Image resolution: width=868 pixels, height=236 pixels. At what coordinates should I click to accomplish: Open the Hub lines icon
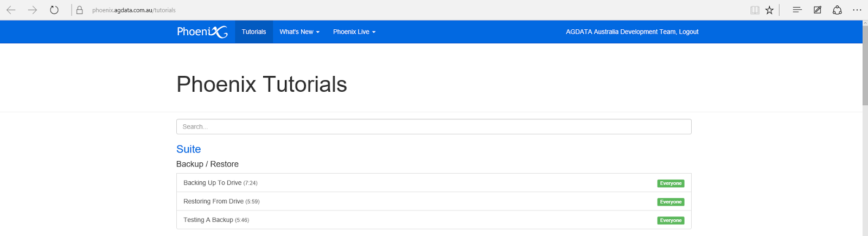[x=797, y=10]
